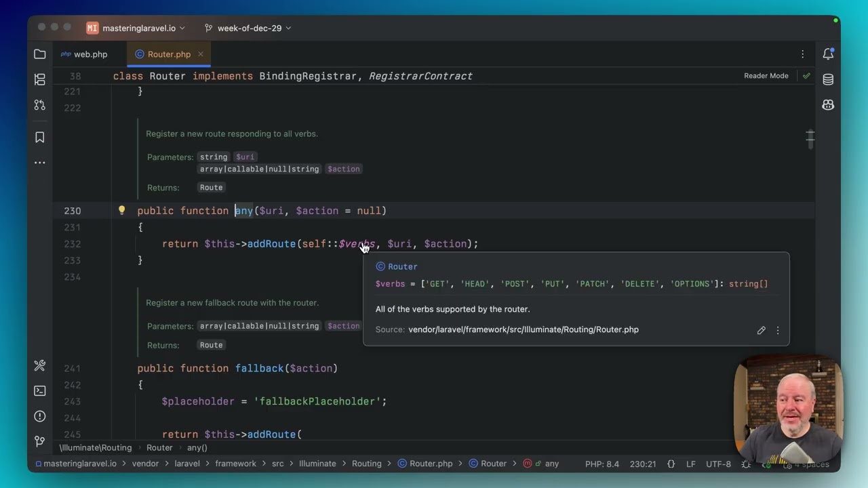
Task: Click \Illuminate\Routing in the editor breadcrumbs
Action: click(x=96, y=448)
